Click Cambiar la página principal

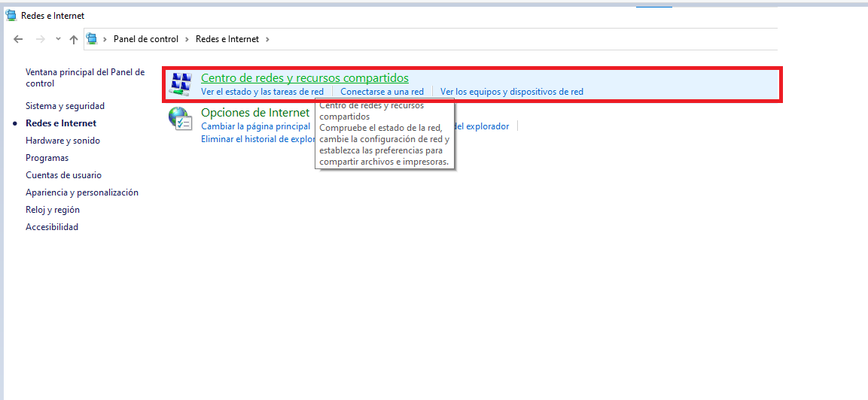(256, 126)
